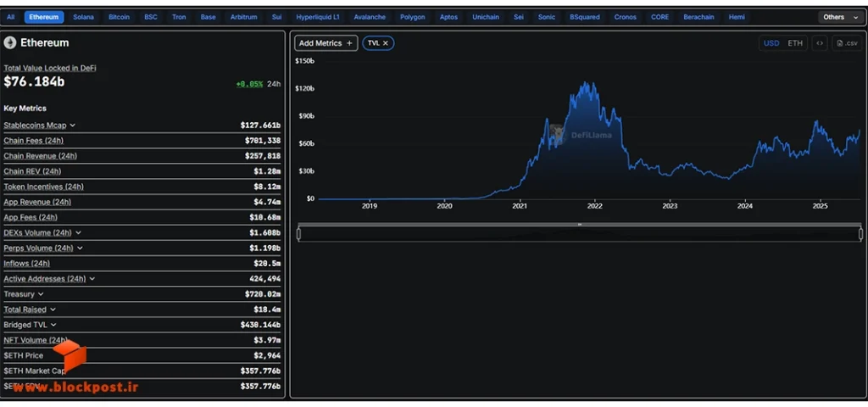Switch chart denomination to USD
The image size is (868, 407).
tap(771, 43)
